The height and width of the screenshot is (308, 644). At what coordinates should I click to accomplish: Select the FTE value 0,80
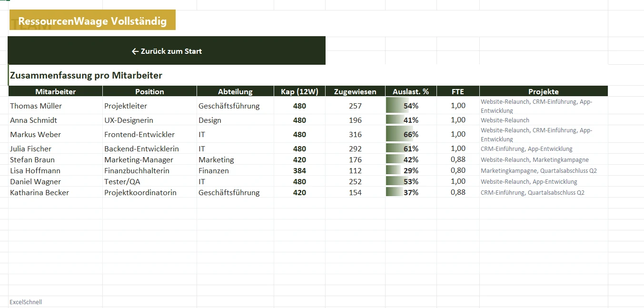(458, 170)
